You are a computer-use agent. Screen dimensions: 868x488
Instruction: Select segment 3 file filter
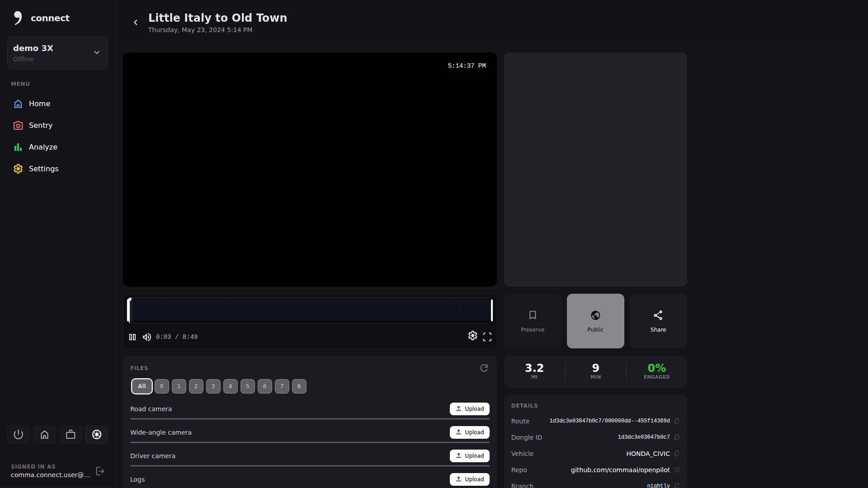click(x=213, y=386)
